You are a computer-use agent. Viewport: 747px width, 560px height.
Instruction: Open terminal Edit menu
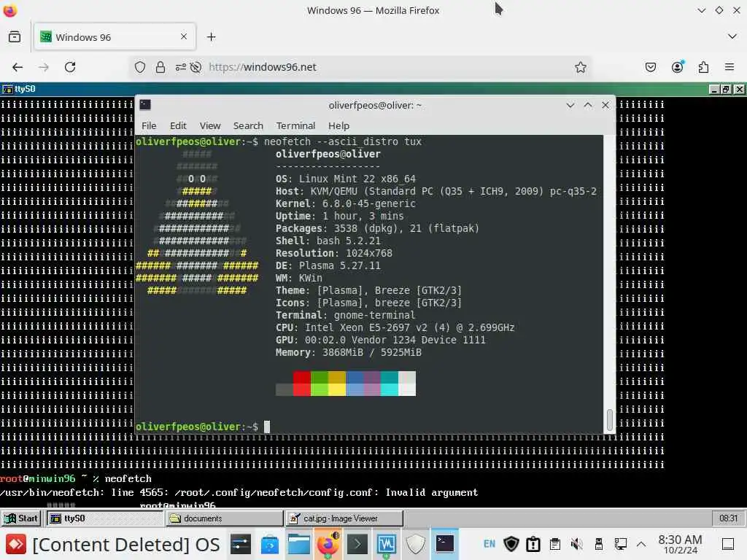tap(178, 125)
